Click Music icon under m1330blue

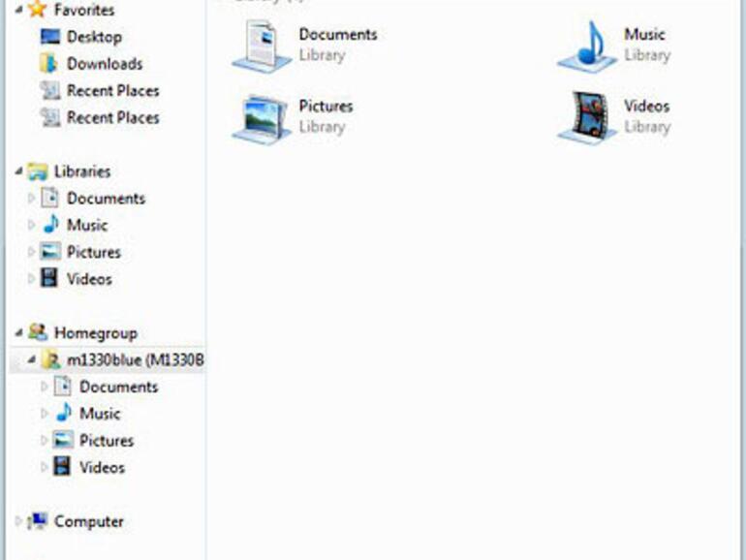click(63, 413)
